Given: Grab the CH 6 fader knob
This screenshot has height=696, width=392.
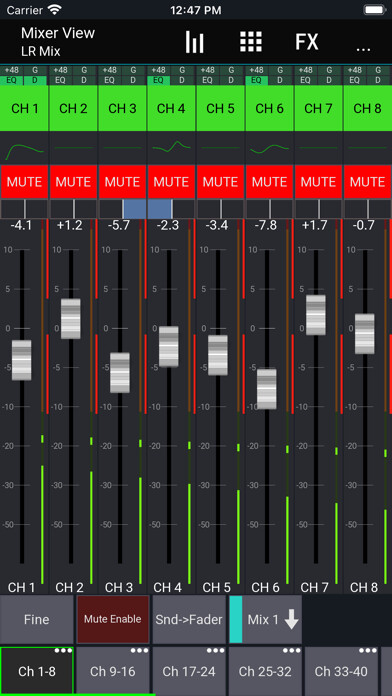Looking at the screenshot, I should tap(266, 389).
